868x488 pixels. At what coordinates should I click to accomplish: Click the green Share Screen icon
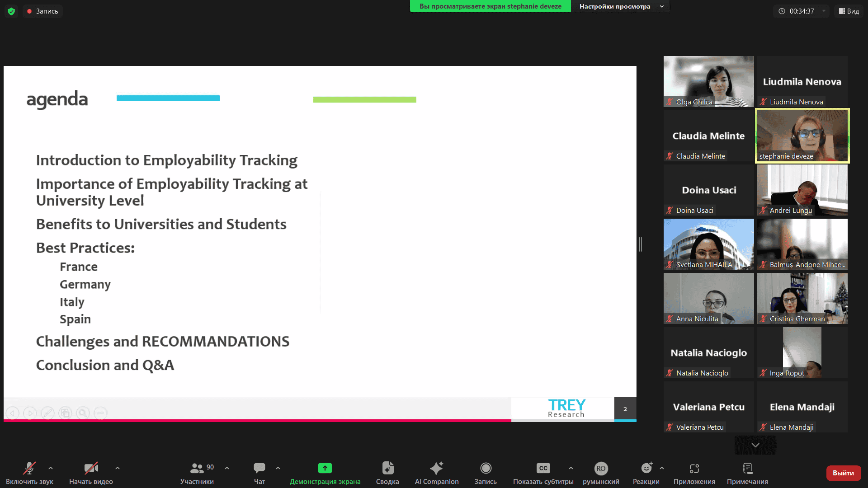325,468
